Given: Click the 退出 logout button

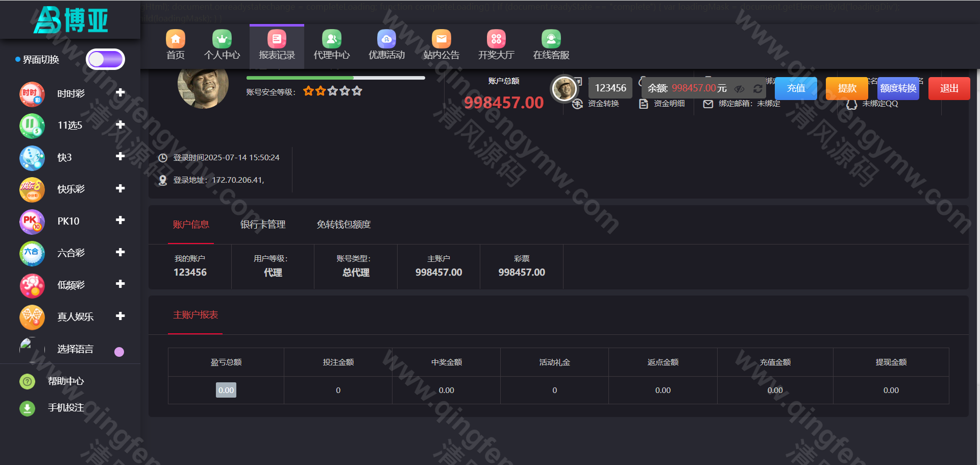Looking at the screenshot, I should click(x=949, y=88).
